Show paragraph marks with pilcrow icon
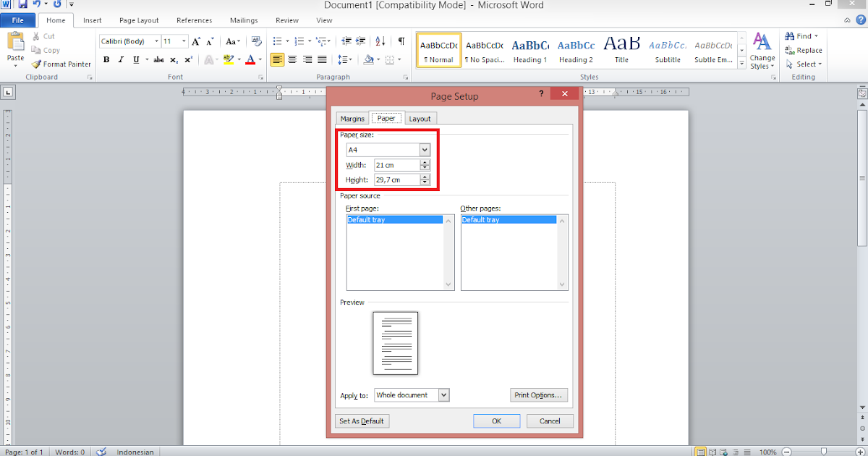This screenshot has height=456, width=868. [401, 41]
